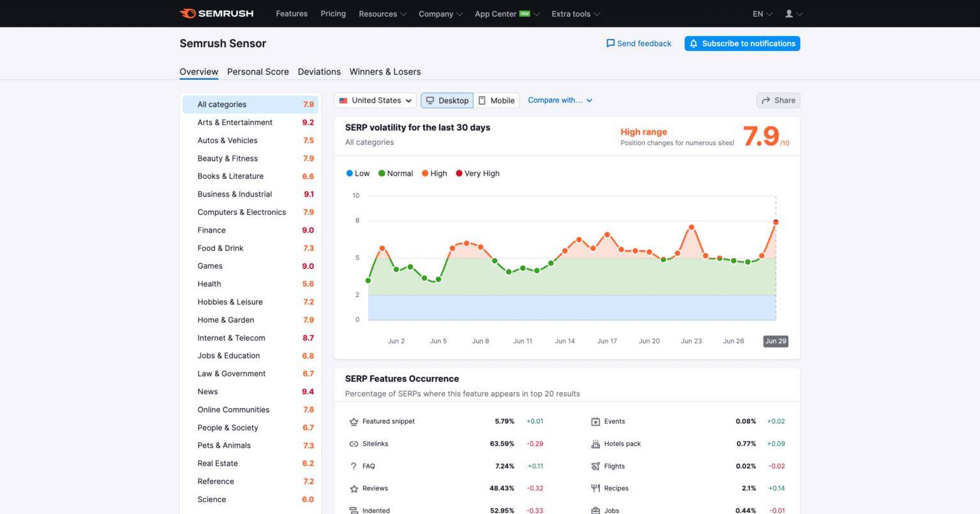Open the user account icon menu

[x=794, y=13]
